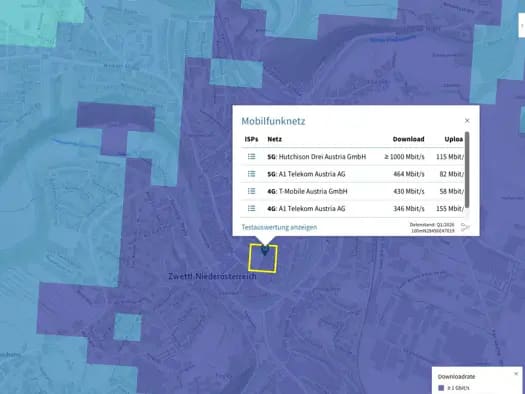Click the ≥ 1 Gbit/s legend swatch
Viewport: 525px width, 394px height.
441,388
